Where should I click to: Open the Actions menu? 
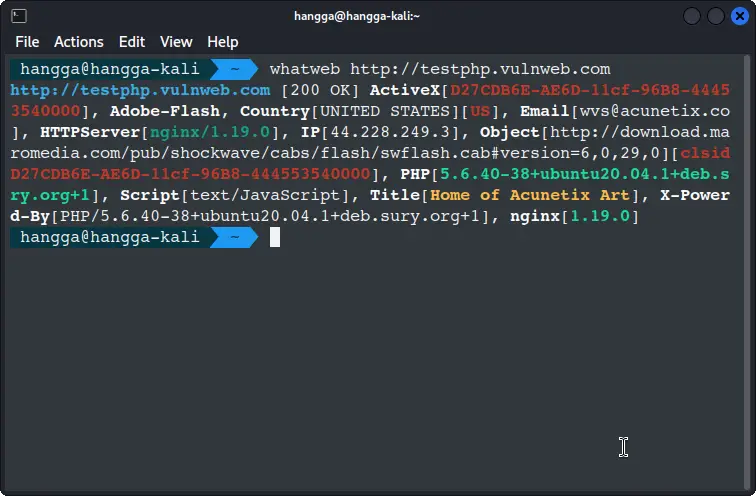pyautogui.click(x=79, y=42)
